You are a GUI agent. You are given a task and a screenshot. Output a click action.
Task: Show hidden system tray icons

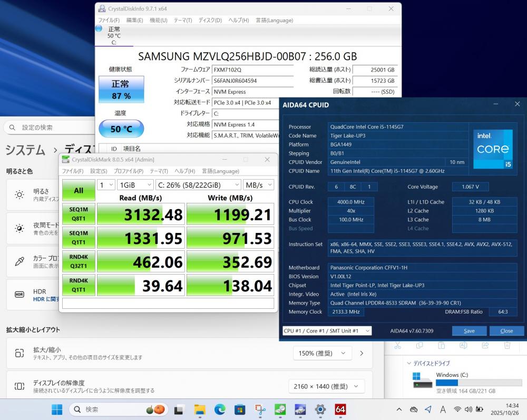[399, 409]
